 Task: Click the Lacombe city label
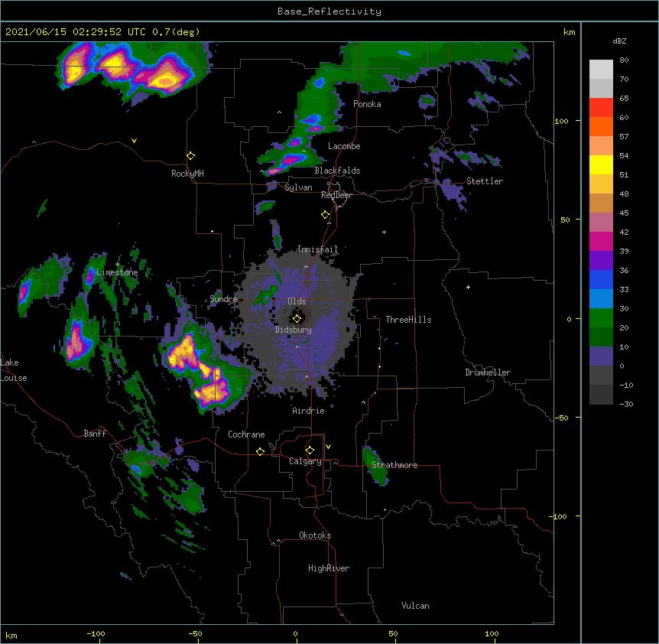(x=344, y=146)
